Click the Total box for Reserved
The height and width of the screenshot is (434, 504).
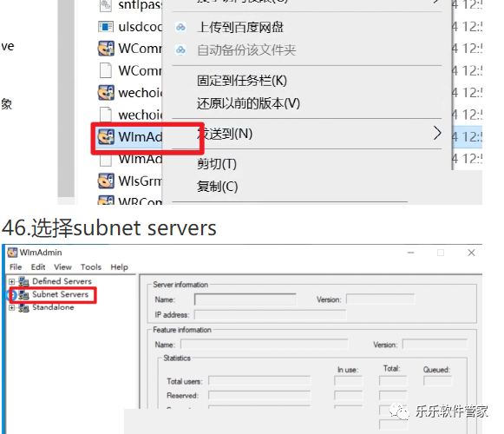[x=393, y=396]
